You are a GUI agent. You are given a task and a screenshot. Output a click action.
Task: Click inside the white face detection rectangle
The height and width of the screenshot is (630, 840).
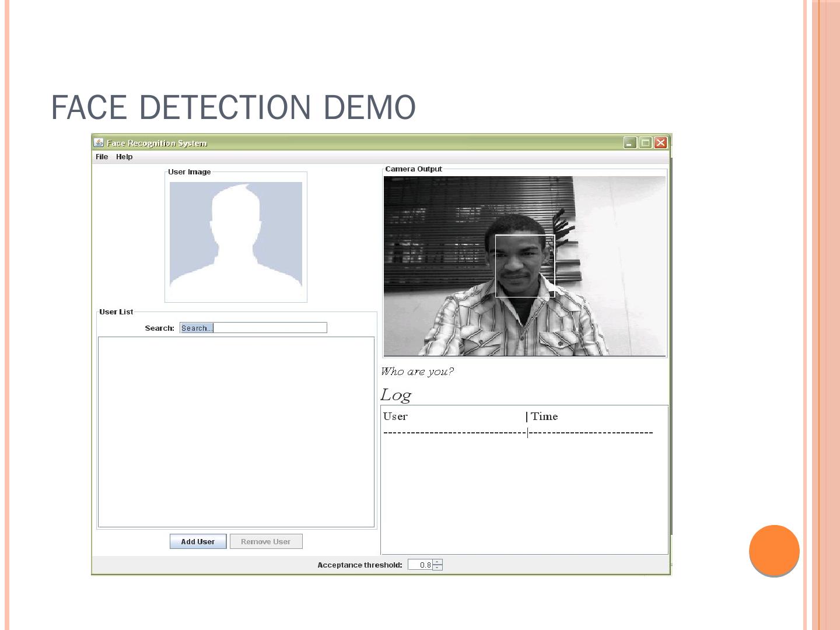pos(524,266)
